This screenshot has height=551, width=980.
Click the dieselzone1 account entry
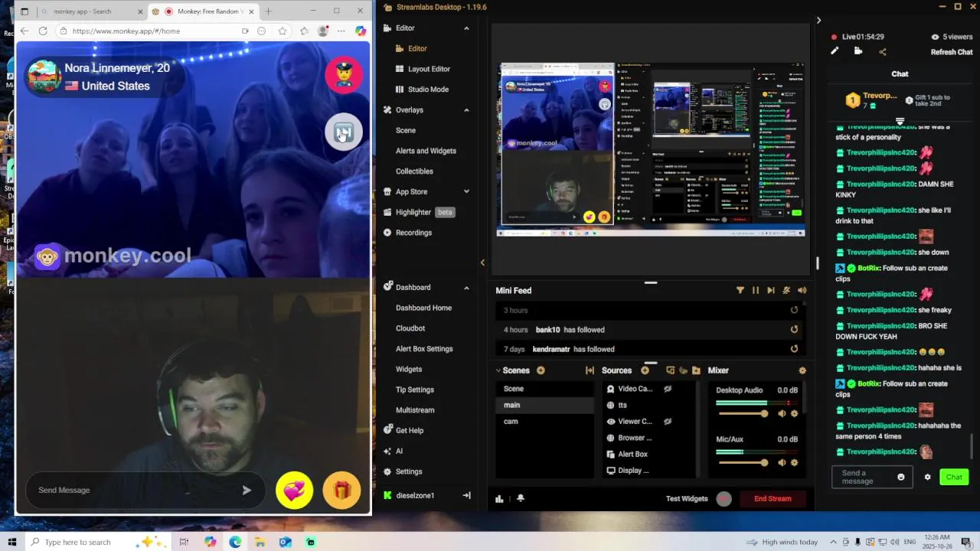point(409,495)
